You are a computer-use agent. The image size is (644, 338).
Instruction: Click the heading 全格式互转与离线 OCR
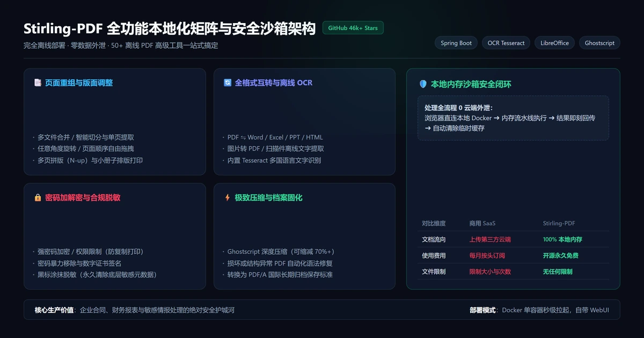(274, 83)
